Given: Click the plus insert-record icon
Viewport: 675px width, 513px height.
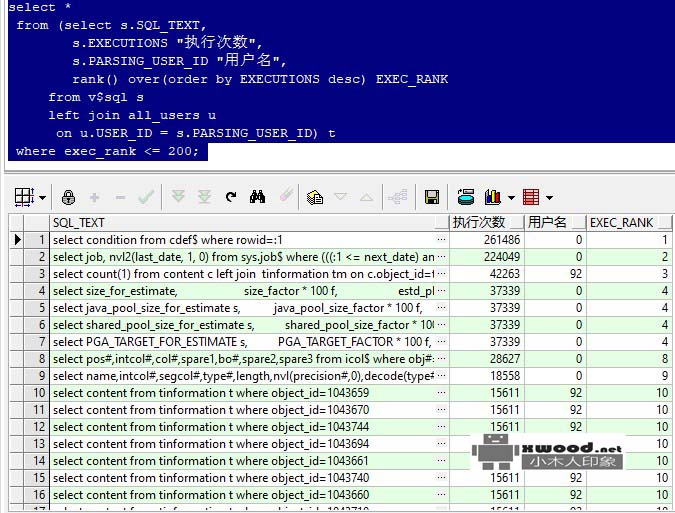Looking at the screenshot, I should tap(94, 198).
